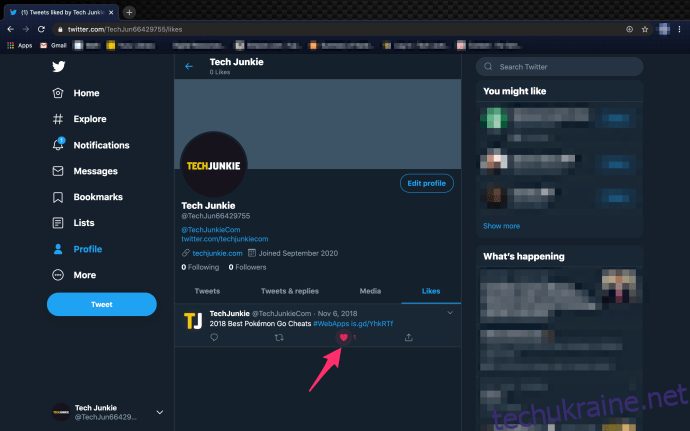Open a new browser tab
The image size is (690, 431).
pos(129,12)
